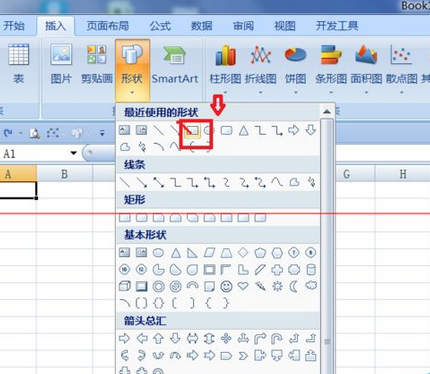Choose the chevron arrow in 箭头总汇
The image size is (430, 374).
point(243,356)
